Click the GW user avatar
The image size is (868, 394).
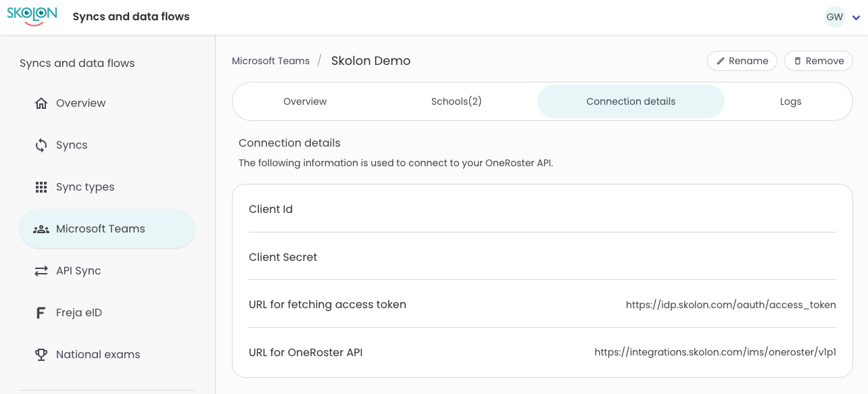(835, 17)
